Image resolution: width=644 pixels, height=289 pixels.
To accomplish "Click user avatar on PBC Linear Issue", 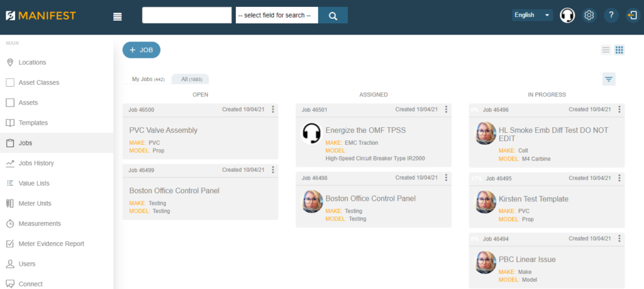I will coord(486,263).
